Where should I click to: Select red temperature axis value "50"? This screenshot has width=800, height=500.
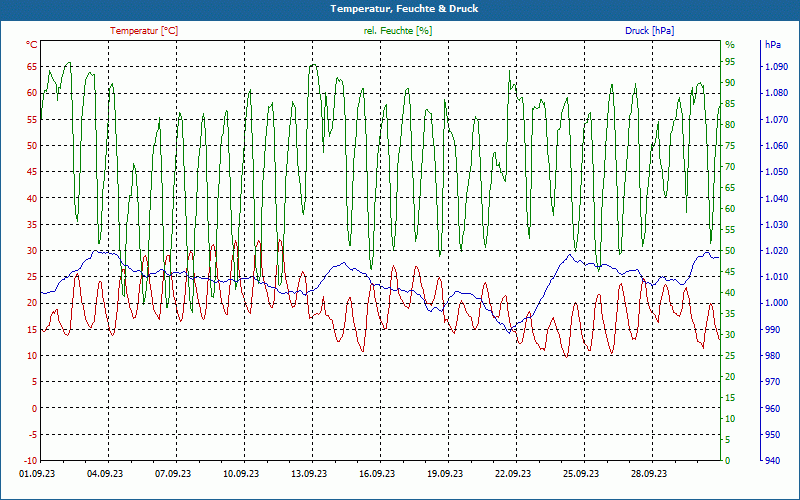pyautogui.click(x=32, y=145)
